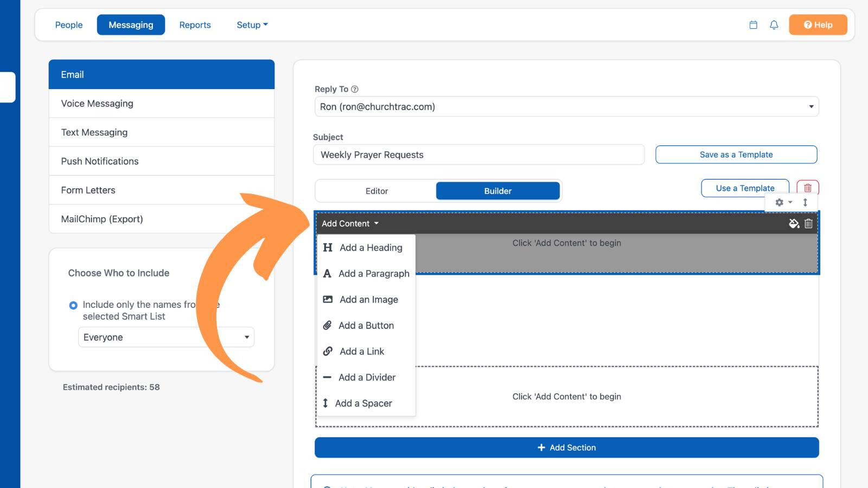Click the section move up-down arrow icon
This screenshot has width=868, height=488.
coord(806,202)
